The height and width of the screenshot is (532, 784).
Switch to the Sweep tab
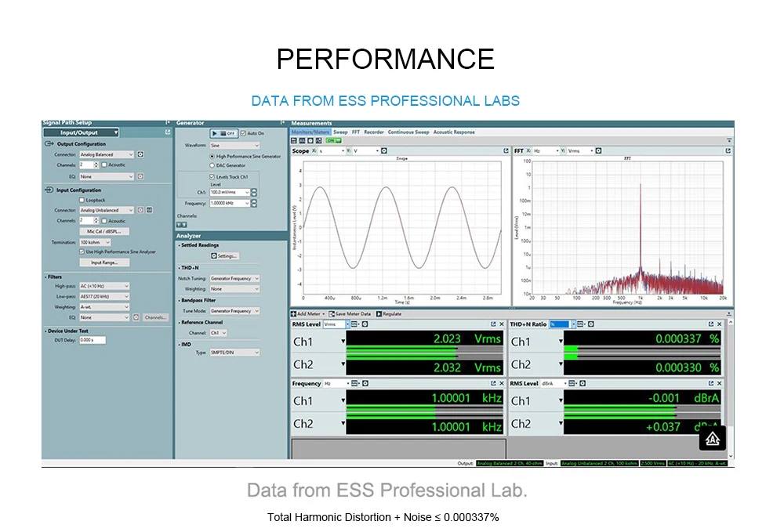tap(340, 132)
